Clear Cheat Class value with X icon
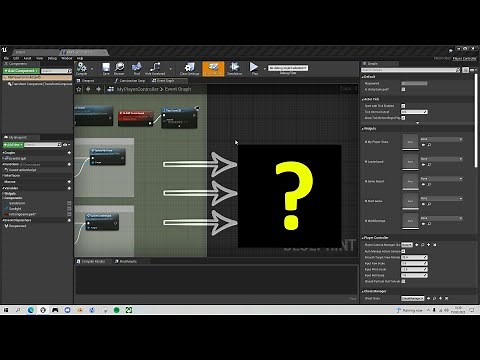This screenshot has height=360, width=480. 447,298
